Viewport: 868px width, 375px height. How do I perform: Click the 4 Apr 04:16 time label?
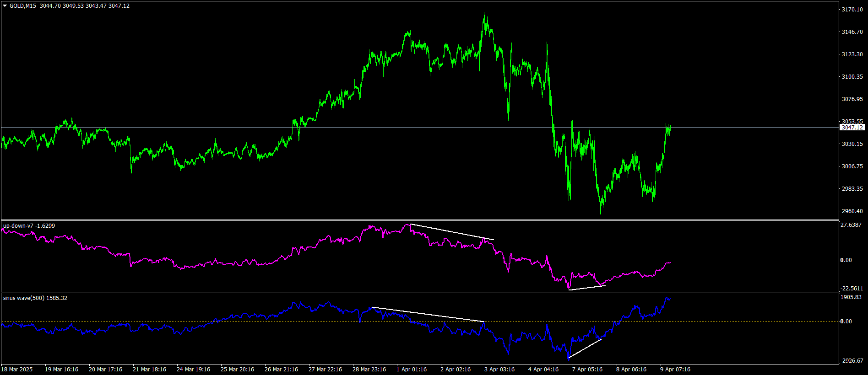point(543,370)
